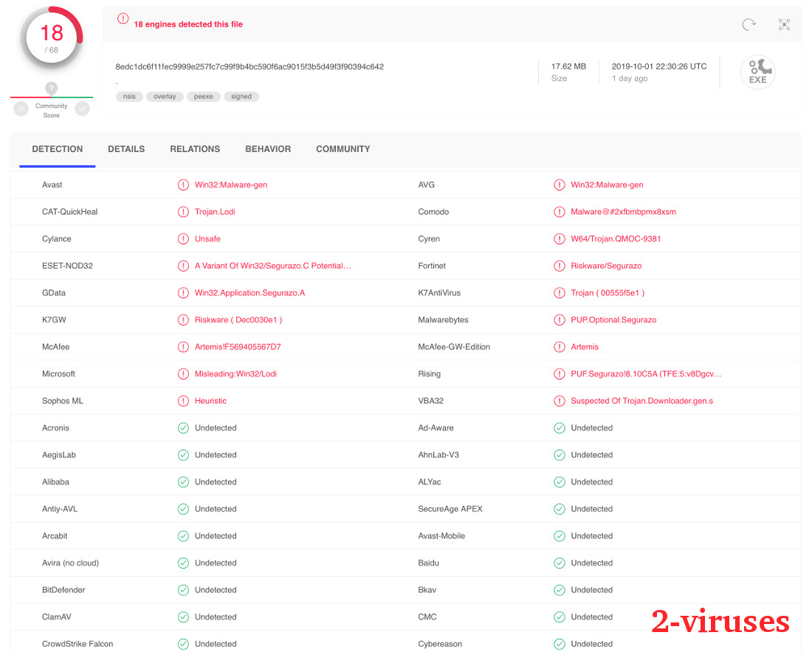
Task: Click the 'peexe' tag
Action: click(204, 96)
